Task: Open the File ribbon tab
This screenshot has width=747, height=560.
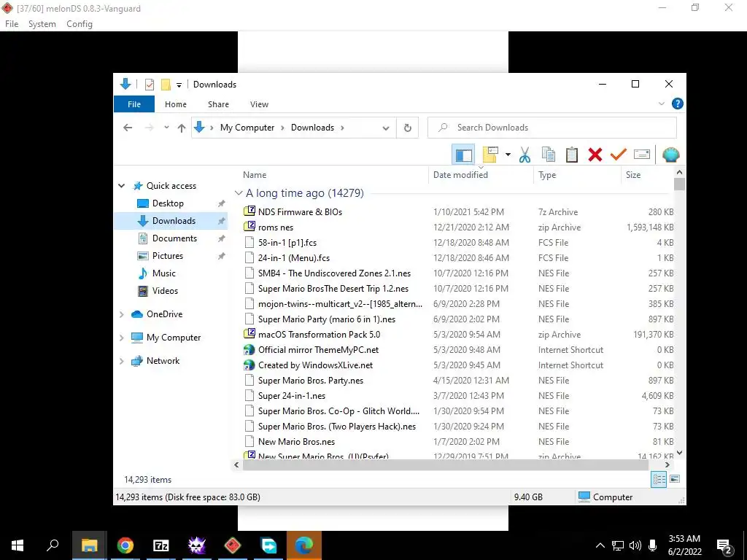Action: (x=134, y=104)
